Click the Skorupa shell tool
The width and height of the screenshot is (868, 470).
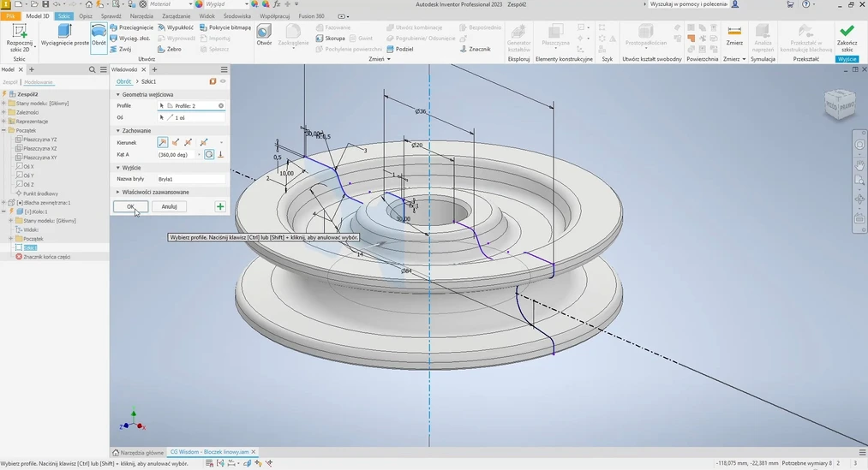[331, 39]
